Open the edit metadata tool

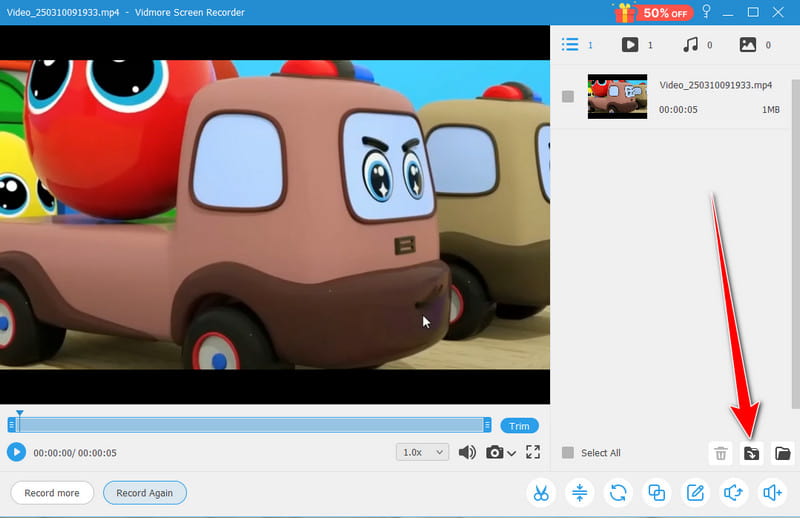[x=695, y=493]
